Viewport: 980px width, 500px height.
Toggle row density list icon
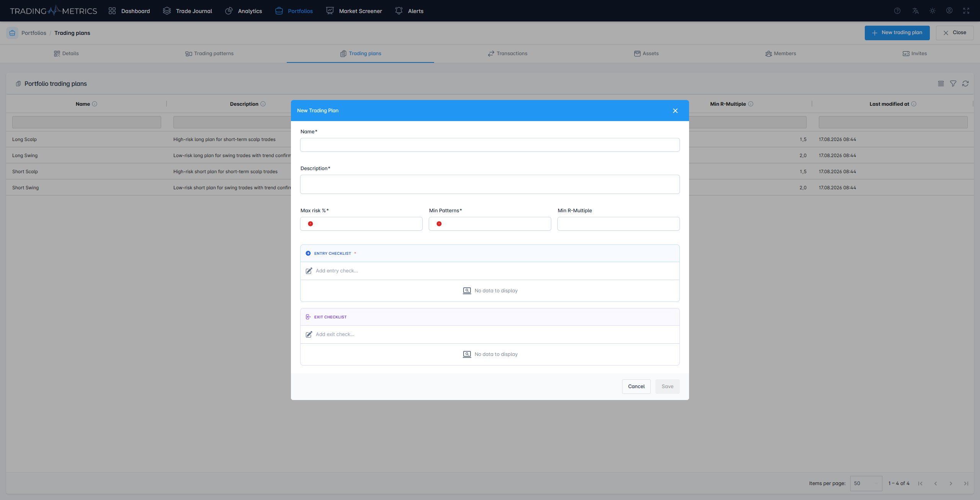(941, 84)
